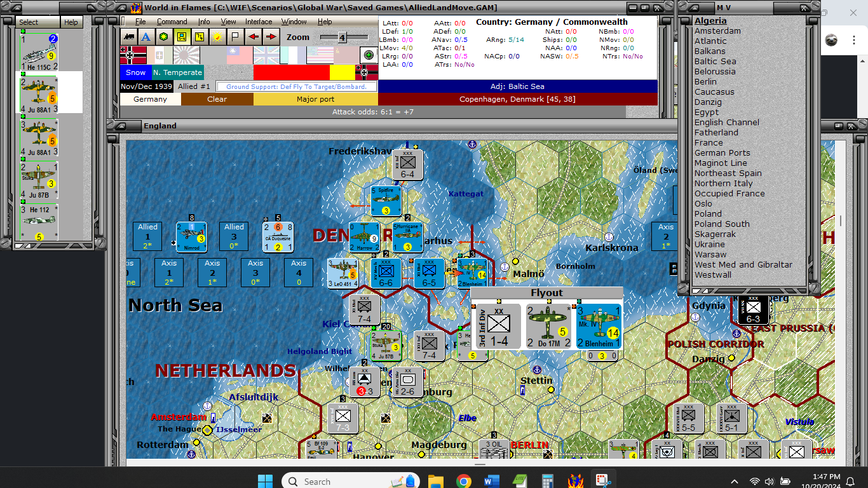Select Blenheim Mk. IV in Flyout
Viewport: 868px width, 488px height.
pyautogui.click(x=598, y=325)
